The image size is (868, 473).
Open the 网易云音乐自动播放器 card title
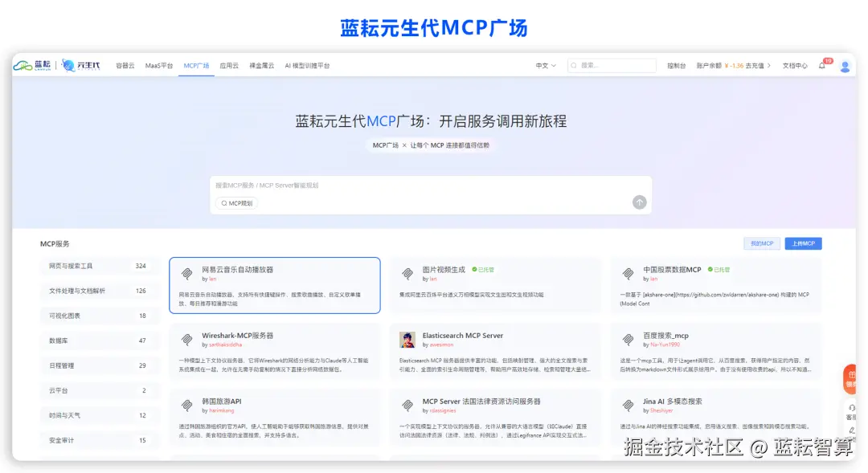[x=237, y=269]
